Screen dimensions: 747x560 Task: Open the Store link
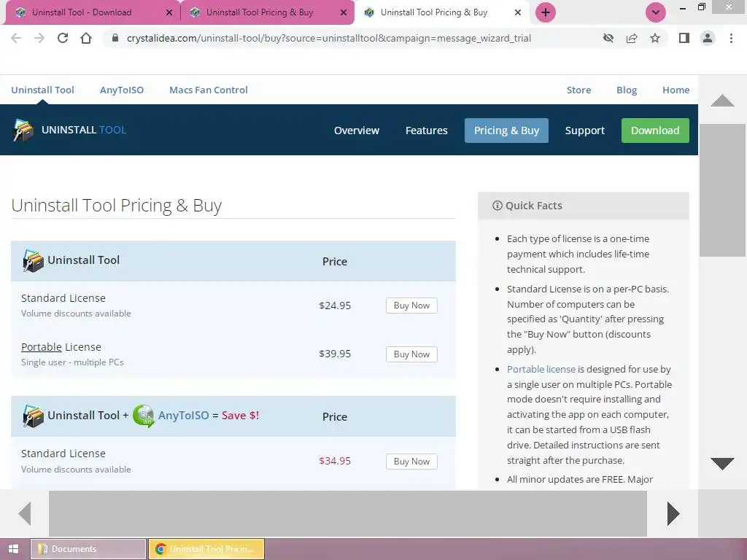[578, 90]
